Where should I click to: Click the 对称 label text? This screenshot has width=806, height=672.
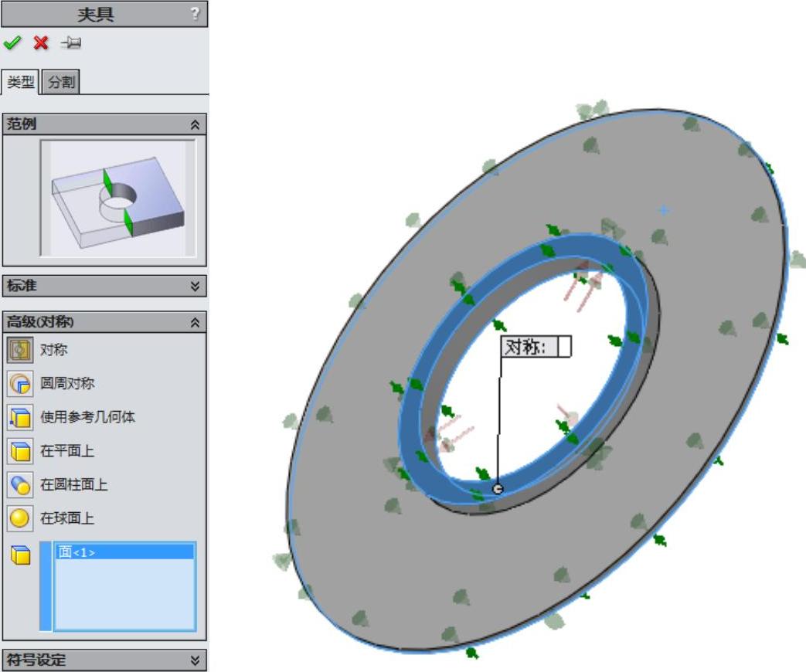[54, 350]
